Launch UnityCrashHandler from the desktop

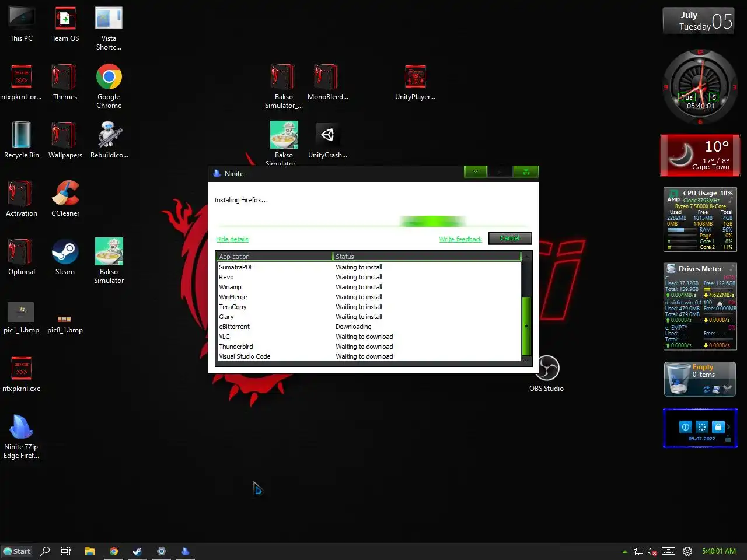click(327, 141)
